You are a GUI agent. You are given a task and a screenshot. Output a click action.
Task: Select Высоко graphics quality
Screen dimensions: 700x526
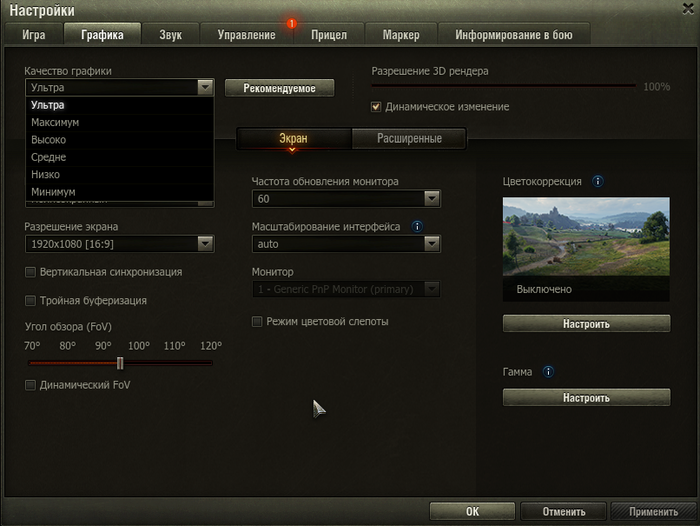120,140
